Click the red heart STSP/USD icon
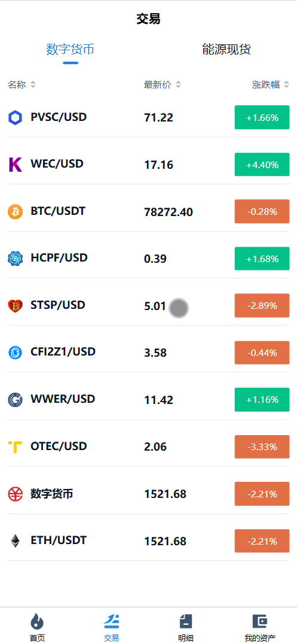The image size is (297, 644). pos(15,306)
